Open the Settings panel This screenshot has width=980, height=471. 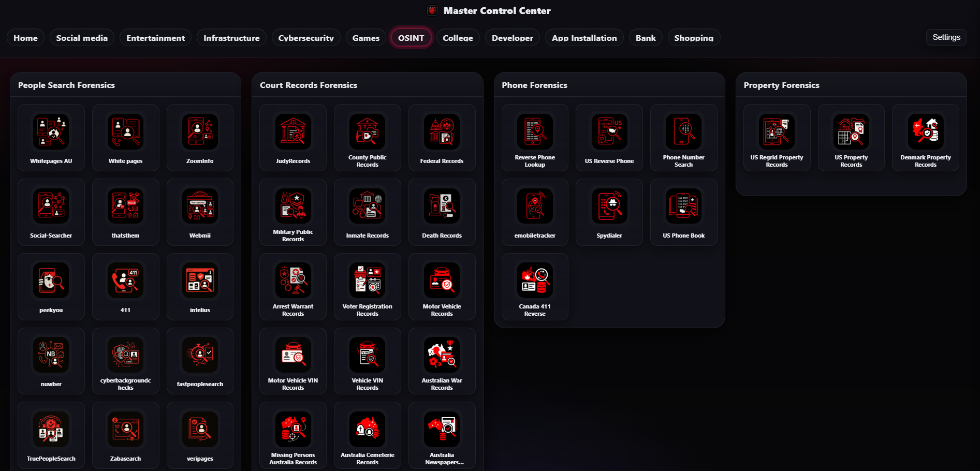pos(946,37)
